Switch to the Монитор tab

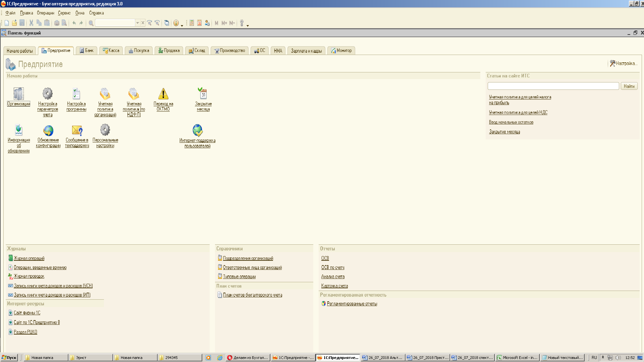(x=341, y=51)
